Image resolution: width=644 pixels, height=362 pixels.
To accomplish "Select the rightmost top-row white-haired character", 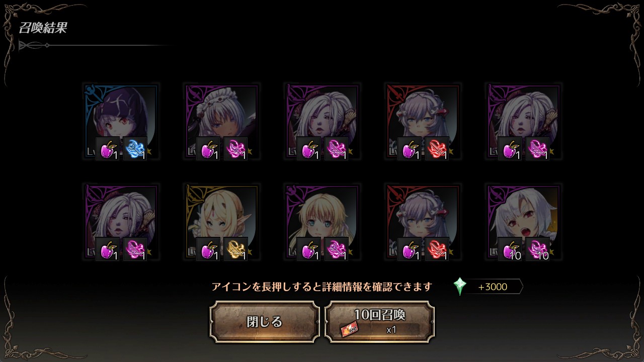I will (x=523, y=121).
